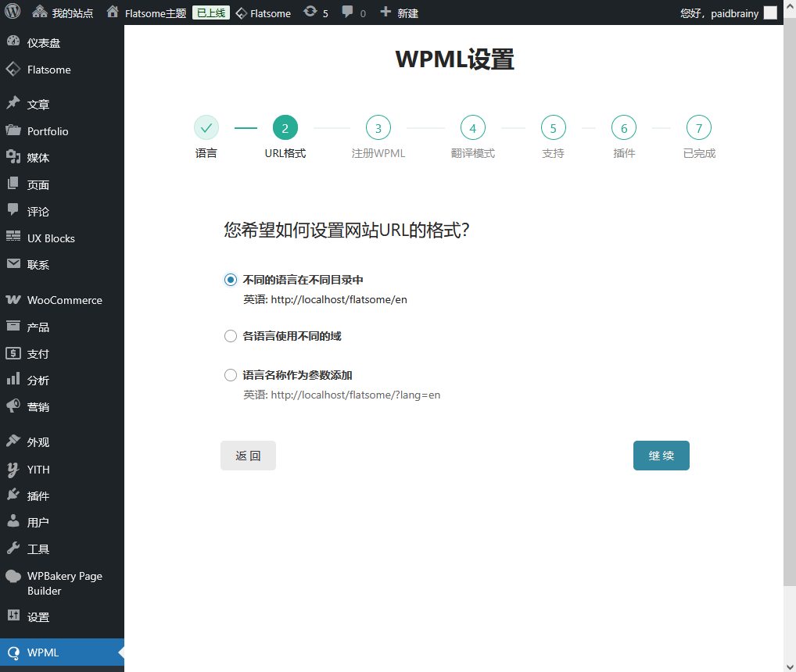Click the scrollbar down arrow
Viewport: 796px width, 672px height.
pyautogui.click(x=790, y=667)
